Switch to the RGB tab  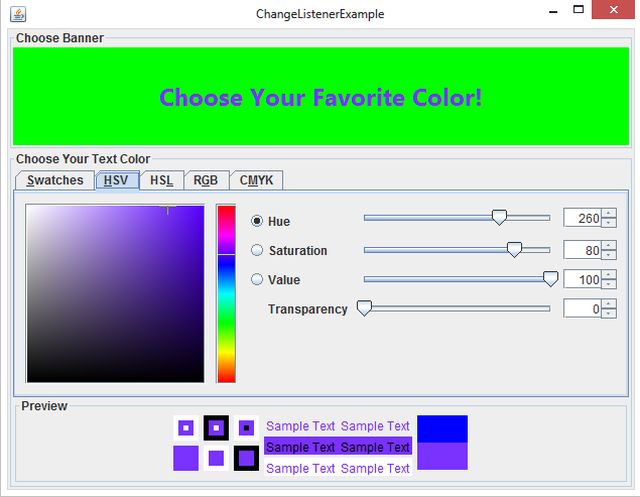[206, 180]
